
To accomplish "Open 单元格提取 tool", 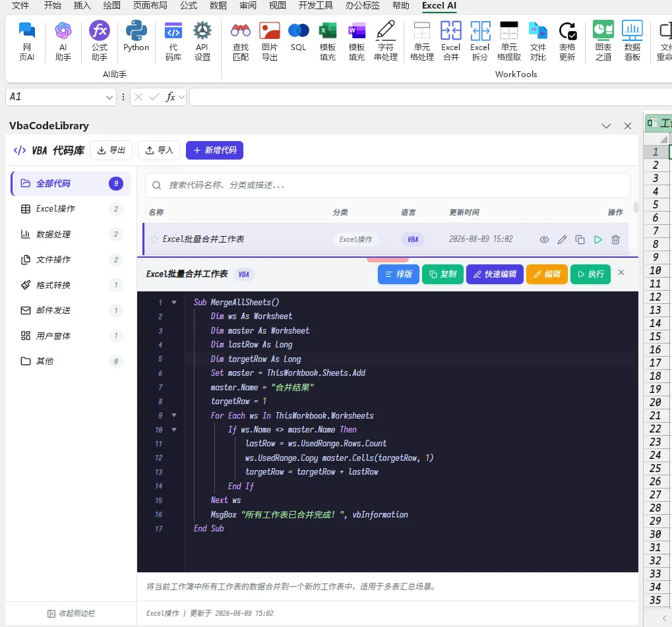I will [509, 41].
